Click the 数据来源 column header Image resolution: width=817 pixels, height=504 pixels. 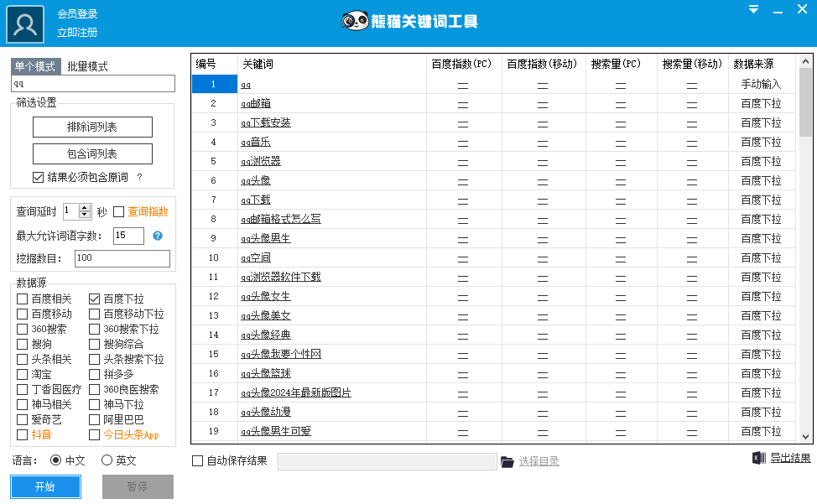[x=762, y=64]
